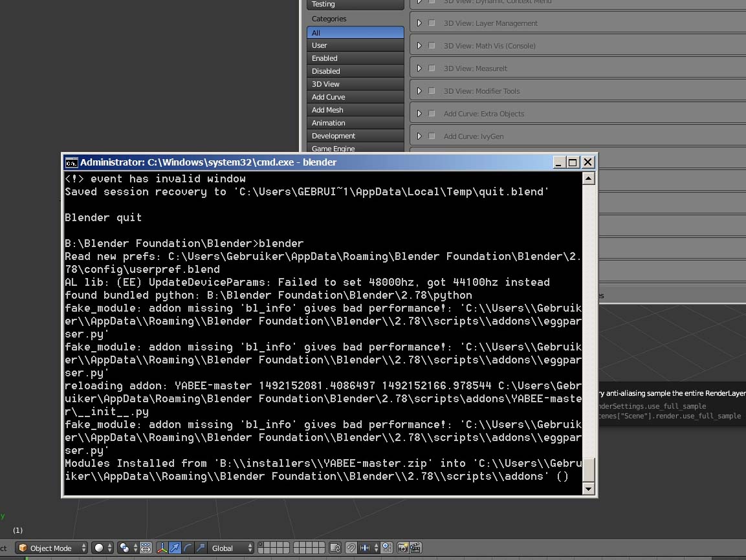
Task: Click the OpenGL render animation clapper icon
Action: coord(415,548)
